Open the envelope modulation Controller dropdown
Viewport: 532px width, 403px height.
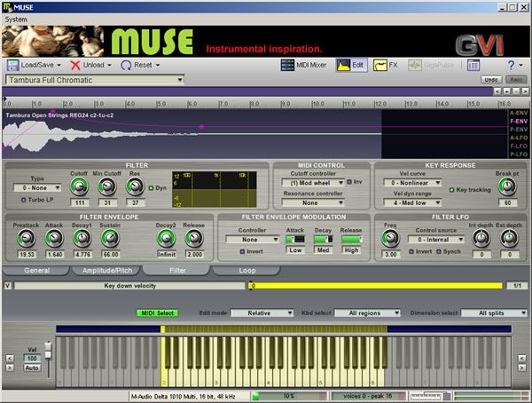[253, 240]
